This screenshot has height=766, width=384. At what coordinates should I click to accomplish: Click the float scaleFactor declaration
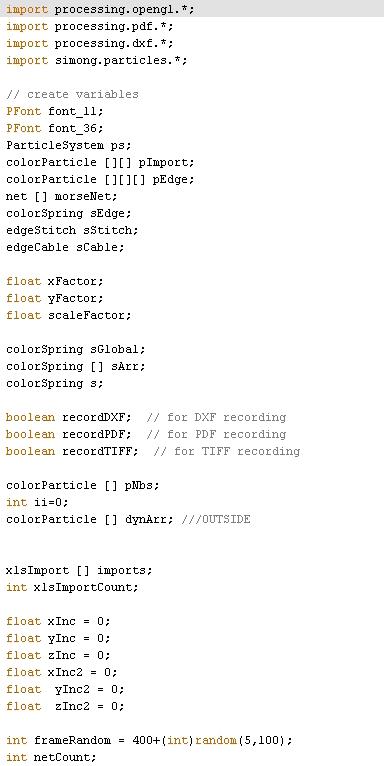tap(68, 315)
